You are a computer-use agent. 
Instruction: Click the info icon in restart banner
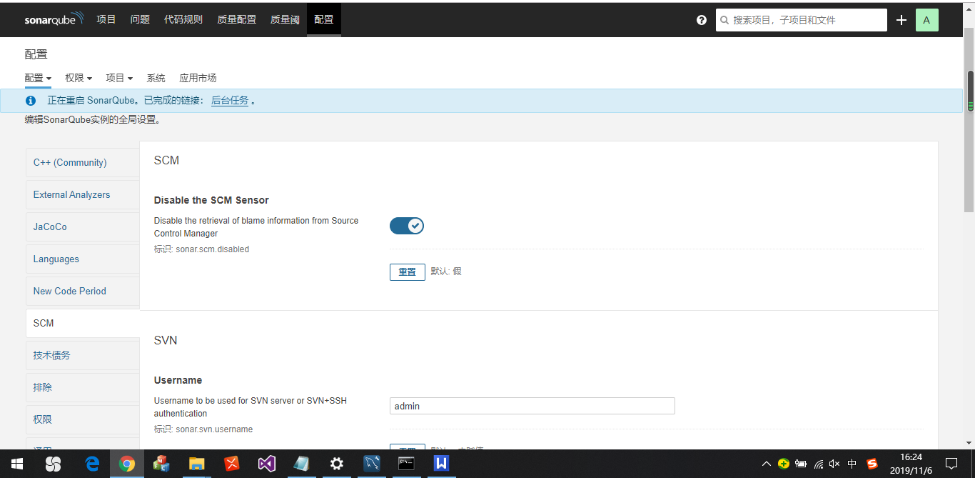click(x=31, y=101)
